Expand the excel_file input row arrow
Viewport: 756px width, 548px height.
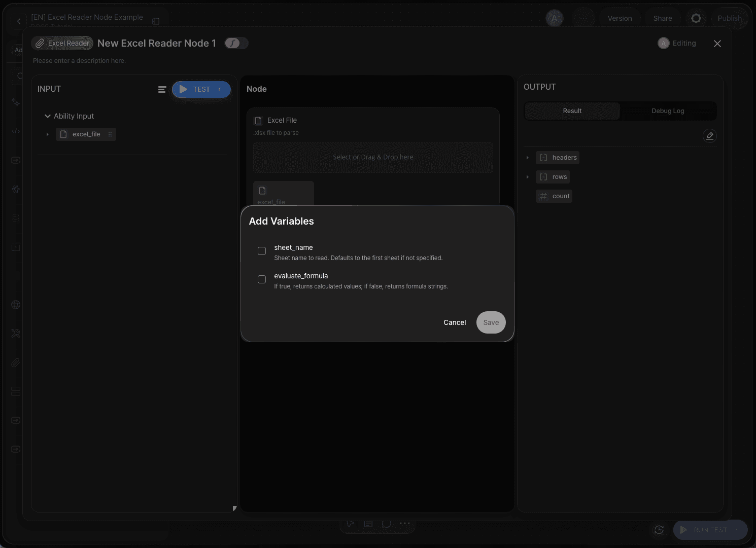[x=48, y=134]
